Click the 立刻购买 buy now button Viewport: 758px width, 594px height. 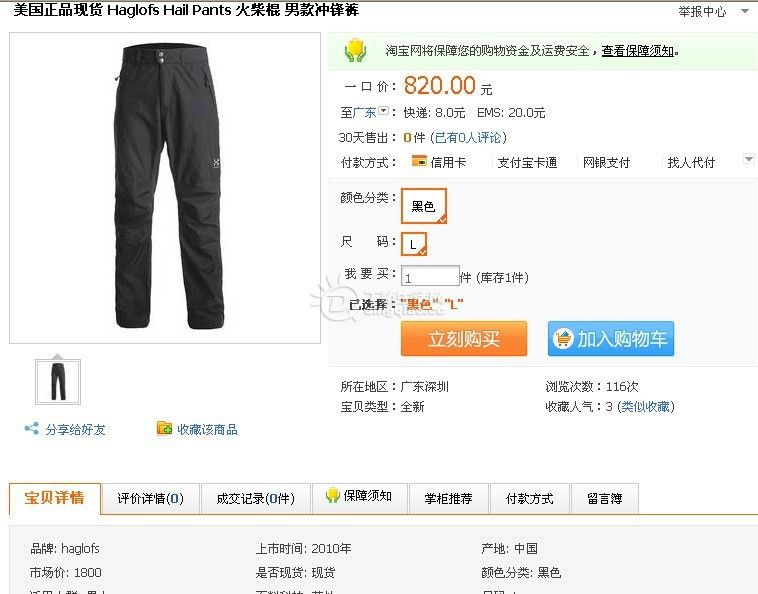464,338
